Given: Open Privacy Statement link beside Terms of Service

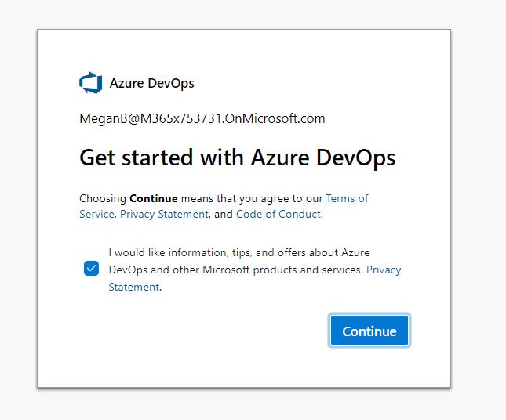Looking at the screenshot, I should (x=164, y=214).
